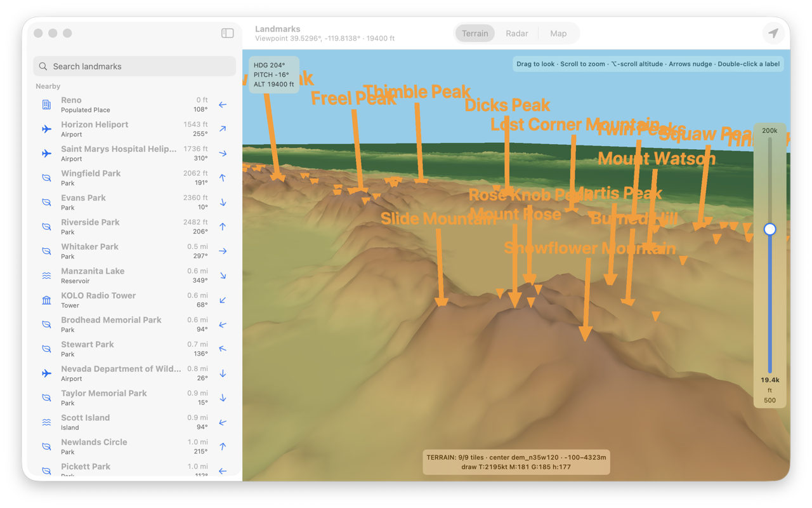
Task: Click the KOLO Radio Tower icon
Action: [x=46, y=300]
